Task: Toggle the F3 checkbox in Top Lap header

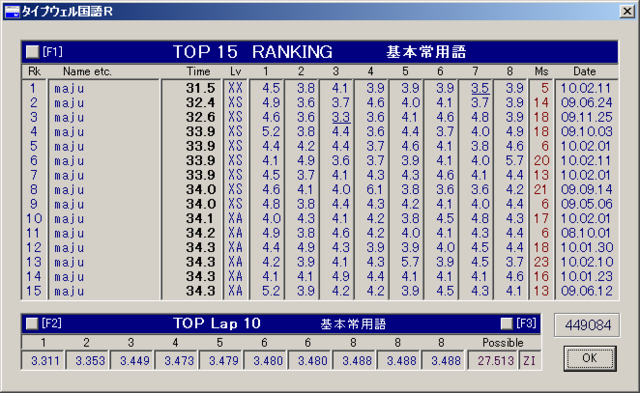Action: pos(507,324)
